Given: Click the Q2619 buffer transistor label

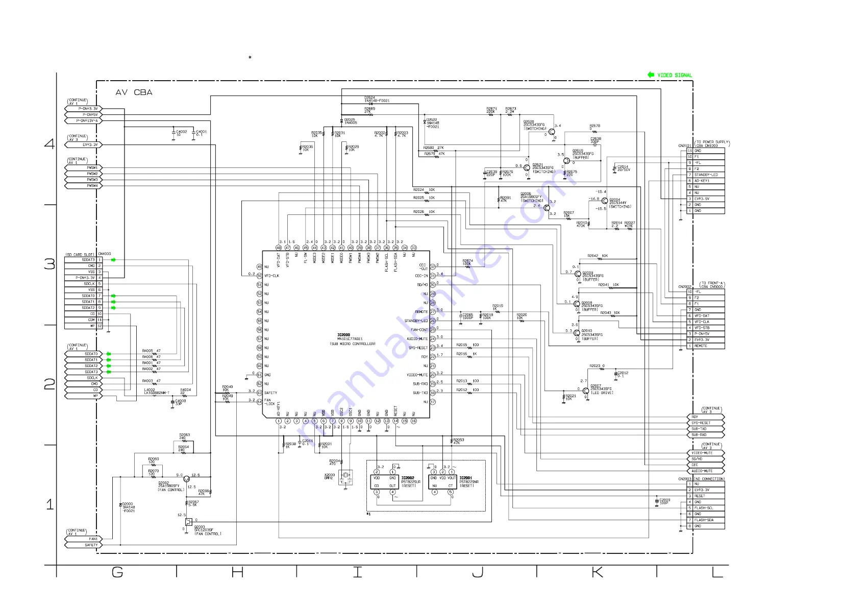Looking at the screenshot, I should point(583,154).
